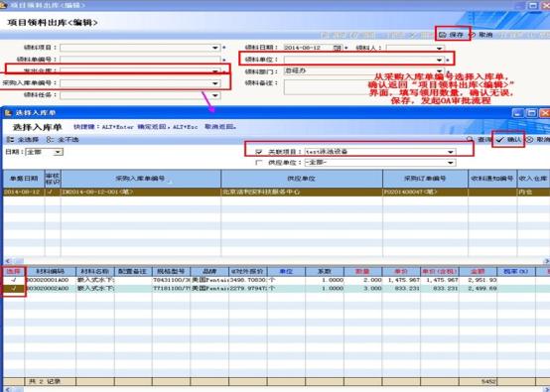
Task: Expand the 供应单位 combo box showing -全部-
Action: [x=451, y=163]
